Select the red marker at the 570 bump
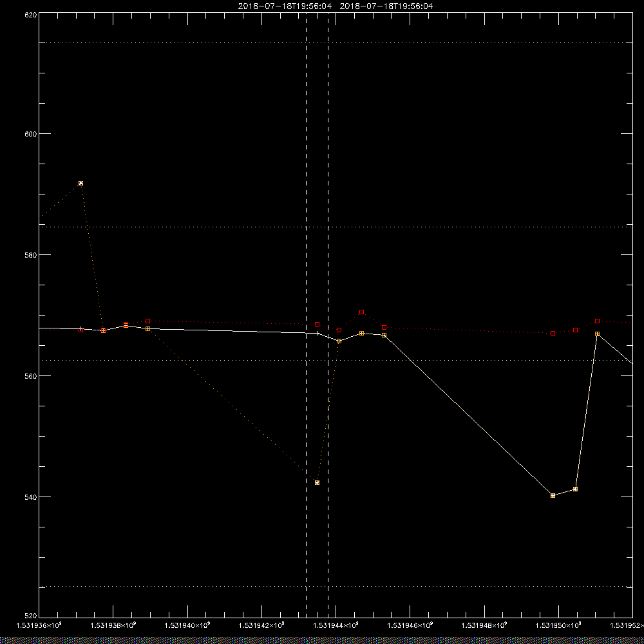644x644 pixels. tap(361, 312)
